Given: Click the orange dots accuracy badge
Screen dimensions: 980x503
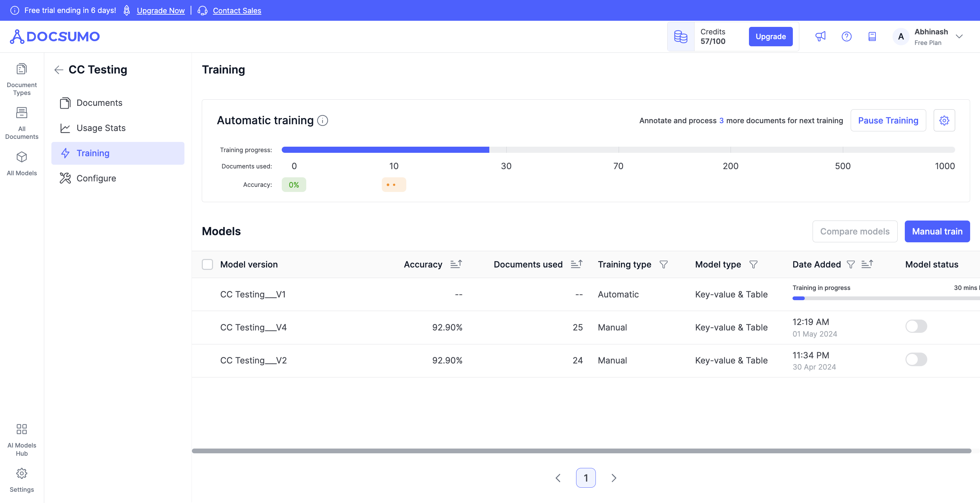Looking at the screenshot, I should [394, 185].
